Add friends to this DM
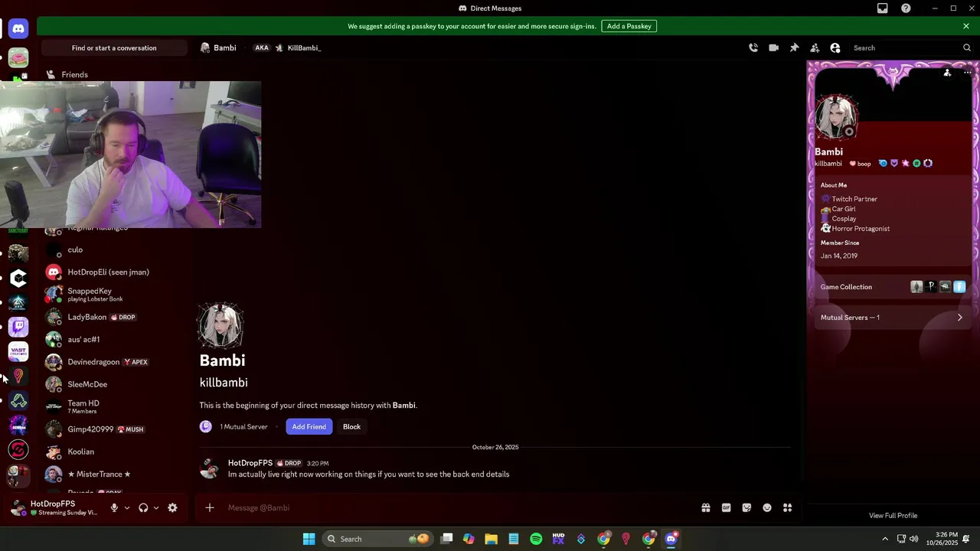 pyautogui.click(x=815, y=47)
